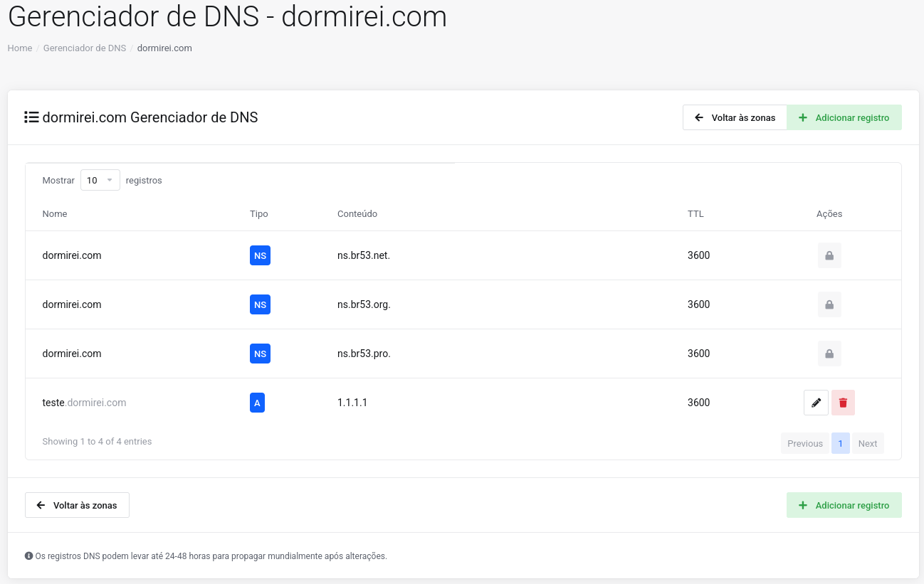The height and width of the screenshot is (584, 924).
Task: Delete the teste.dormirei.com A record
Action: (843, 403)
